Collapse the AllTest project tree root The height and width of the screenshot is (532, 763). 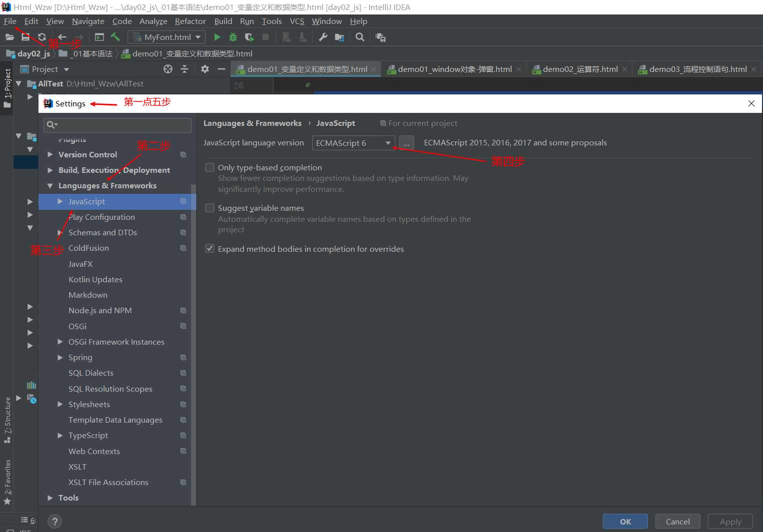click(x=18, y=84)
